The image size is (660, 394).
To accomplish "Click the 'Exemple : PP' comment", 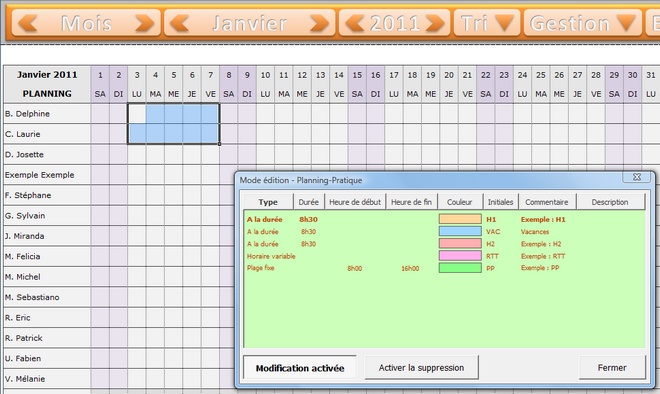I will pos(540,268).
